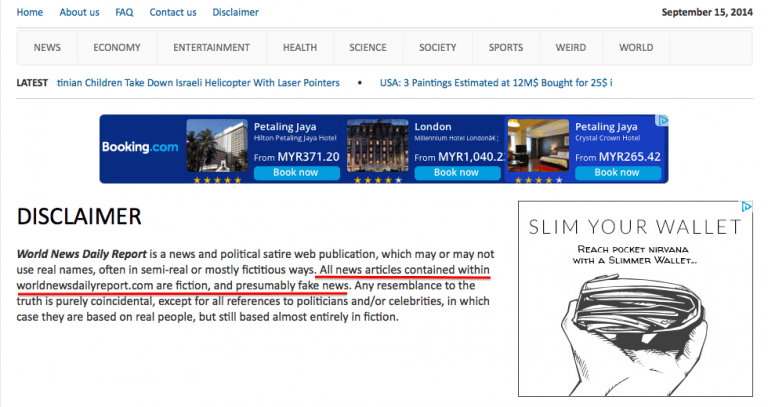The width and height of the screenshot is (768, 407).
Task: Open the 3 Paintings Estimated at 12M$ headline
Action: point(493,82)
